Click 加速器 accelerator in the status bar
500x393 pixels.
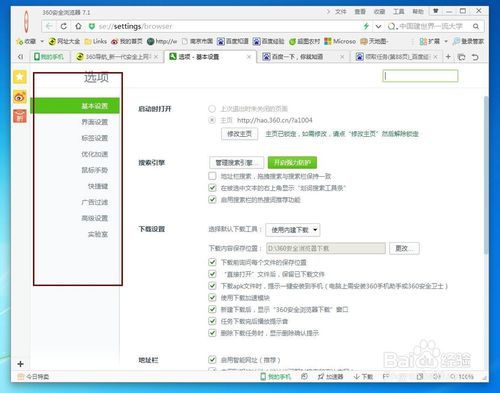[330, 377]
